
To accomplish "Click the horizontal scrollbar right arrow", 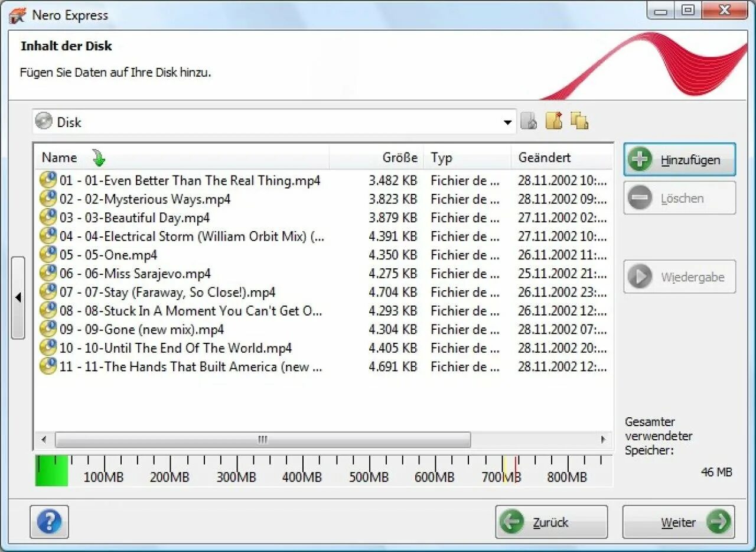I will (603, 440).
